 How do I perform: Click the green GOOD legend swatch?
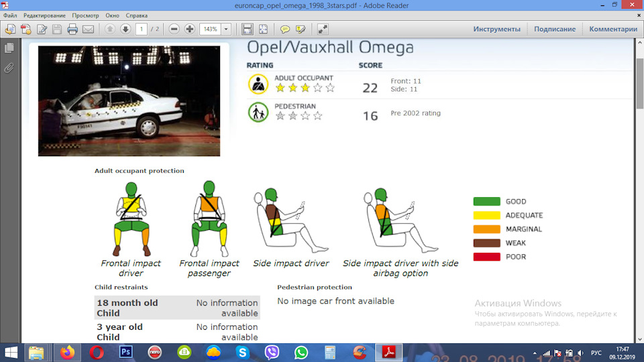click(x=487, y=202)
